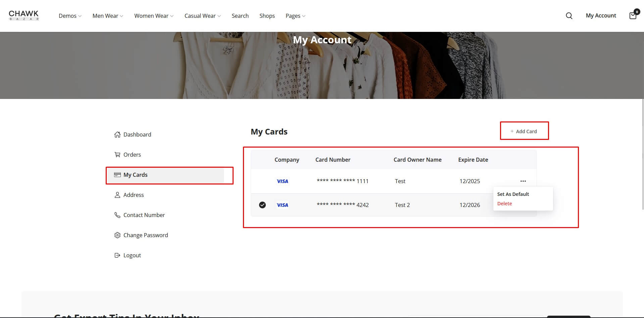Open the shopping cart bag icon
Image resolution: width=644 pixels, height=318 pixels.
click(633, 15)
